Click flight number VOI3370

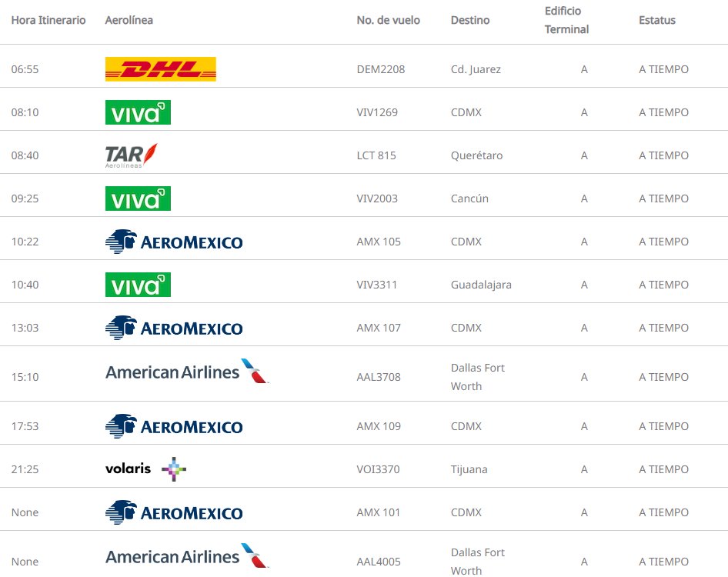click(x=379, y=469)
